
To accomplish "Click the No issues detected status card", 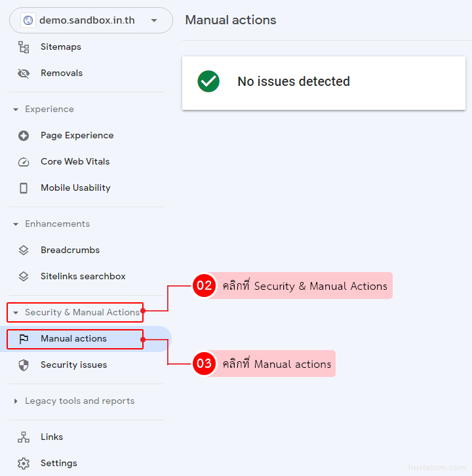I will pos(323,82).
